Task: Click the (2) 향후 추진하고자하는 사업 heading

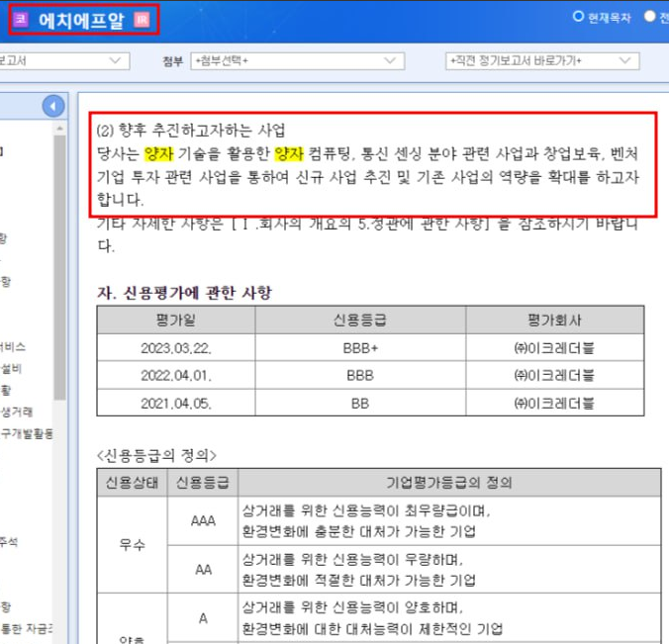Action: point(191,130)
